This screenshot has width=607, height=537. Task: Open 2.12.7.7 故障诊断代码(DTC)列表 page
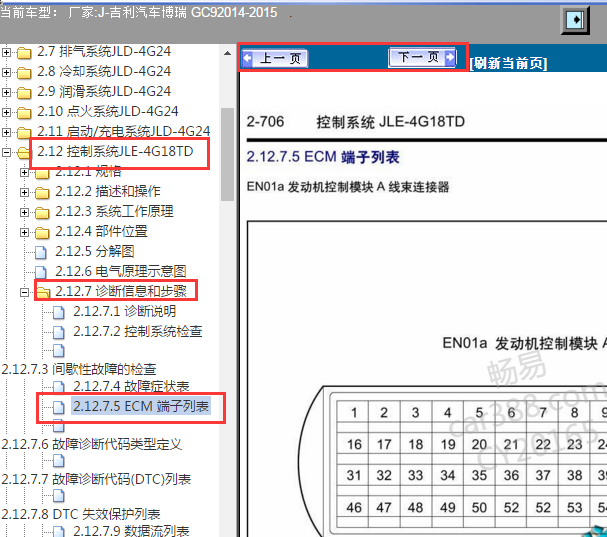pyautogui.click(x=96, y=480)
